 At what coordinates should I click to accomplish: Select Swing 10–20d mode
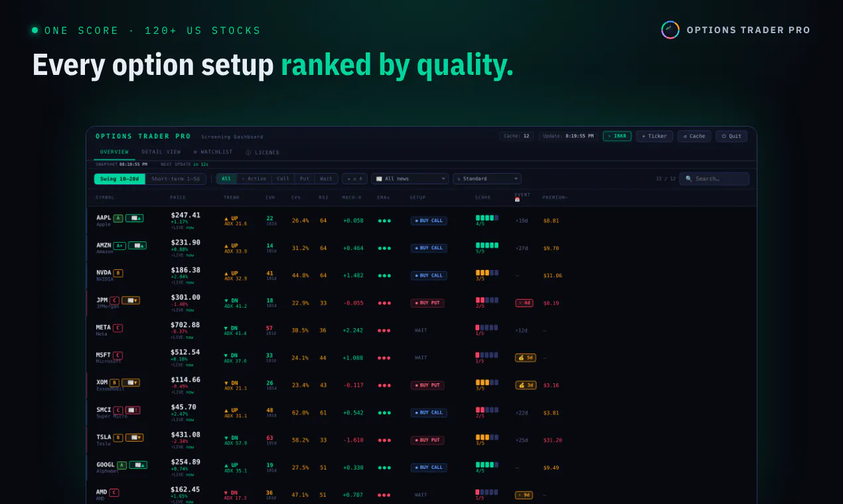[119, 179]
